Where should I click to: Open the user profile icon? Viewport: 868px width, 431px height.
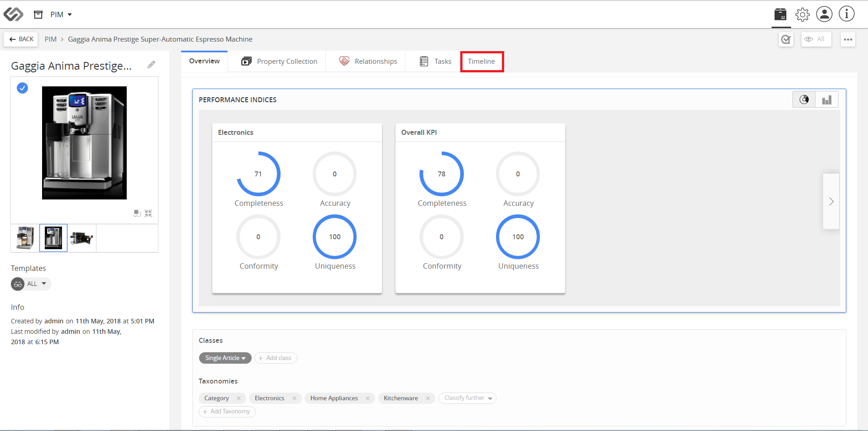pos(824,14)
